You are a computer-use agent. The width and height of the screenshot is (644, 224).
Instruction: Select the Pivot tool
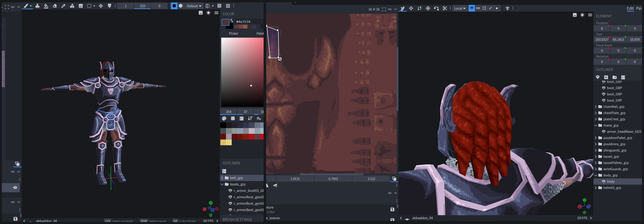(428, 8)
